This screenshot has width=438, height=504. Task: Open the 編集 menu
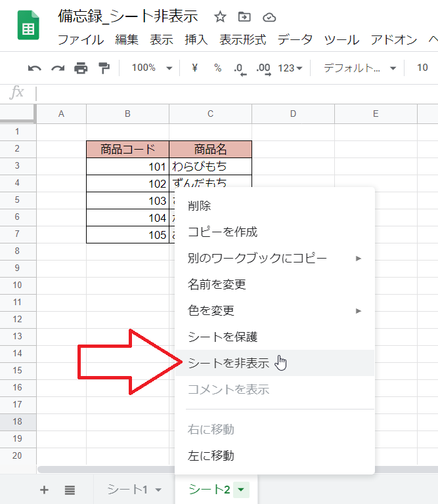coord(127,40)
